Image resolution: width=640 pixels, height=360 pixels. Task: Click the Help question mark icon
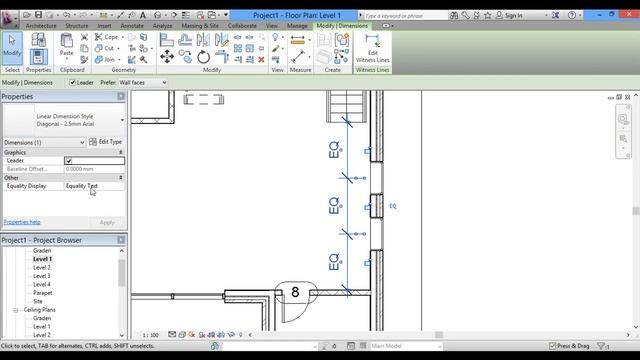click(x=572, y=15)
